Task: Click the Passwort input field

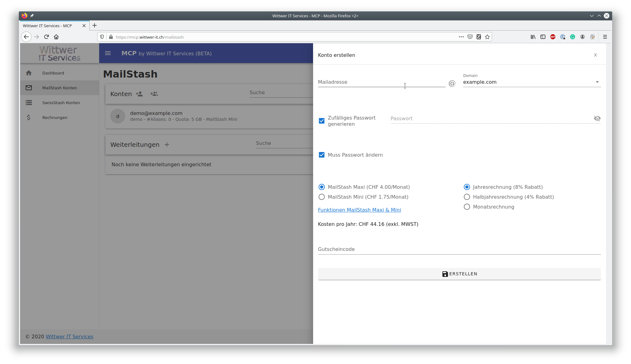Action: pyautogui.click(x=491, y=118)
